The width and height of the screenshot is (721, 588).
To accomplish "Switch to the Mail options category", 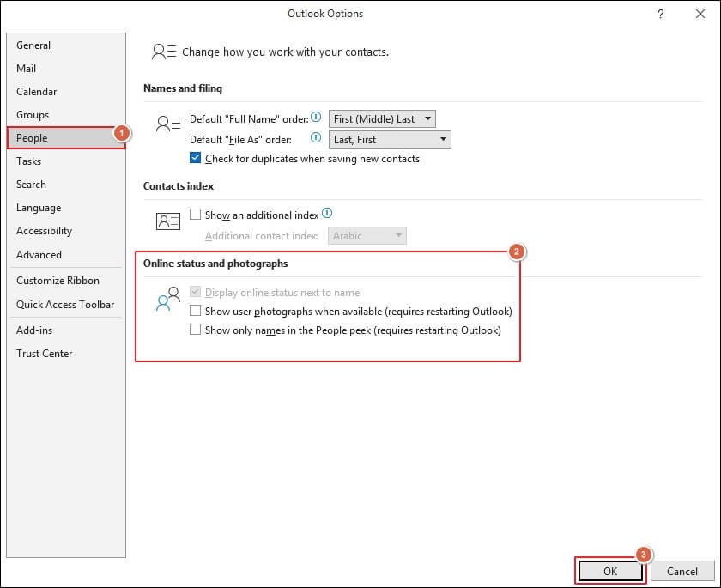I will (x=27, y=69).
